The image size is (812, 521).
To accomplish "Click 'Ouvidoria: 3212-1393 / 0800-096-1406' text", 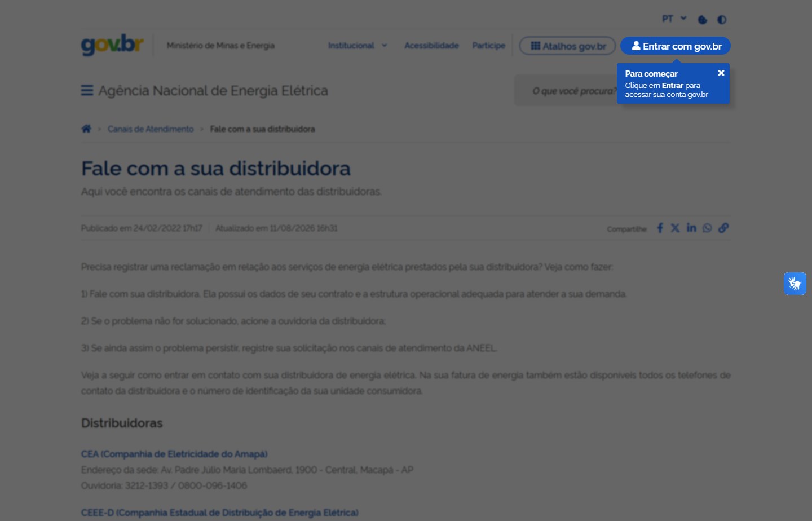I will tap(164, 485).
